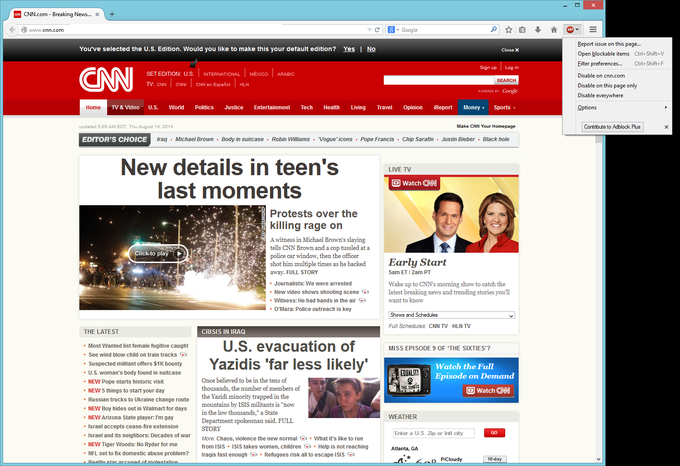The image size is (680, 466).
Task: Open the Black hole editor's choice link
Action: tap(496, 139)
